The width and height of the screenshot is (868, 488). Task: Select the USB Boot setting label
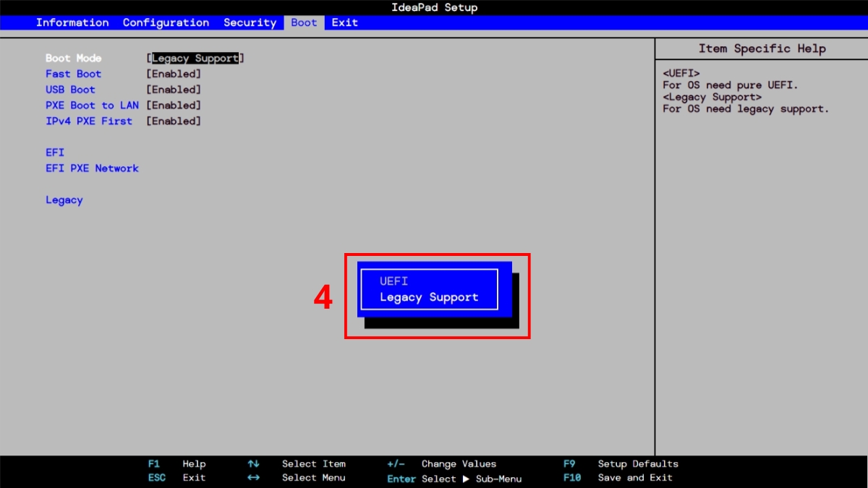tap(70, 90)
